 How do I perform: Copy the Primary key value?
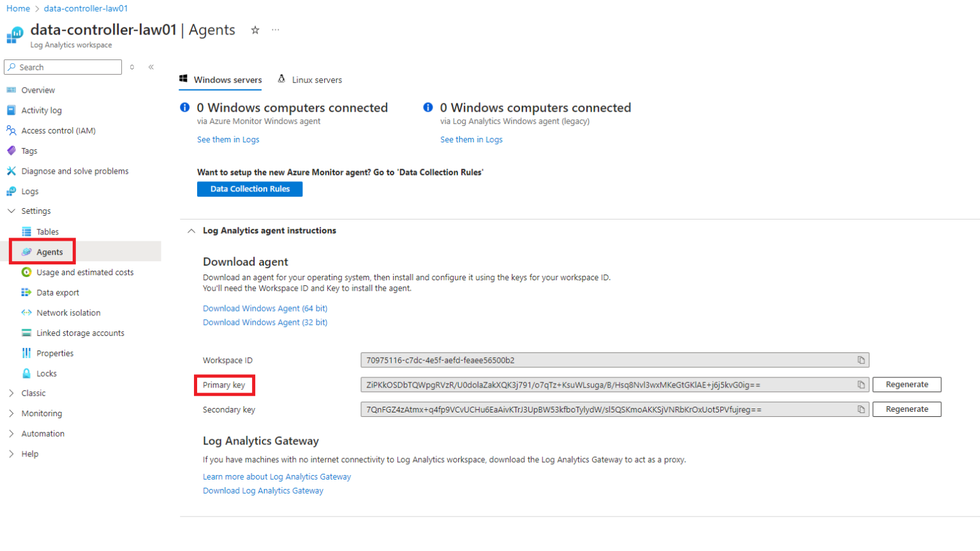click(861, 385)
